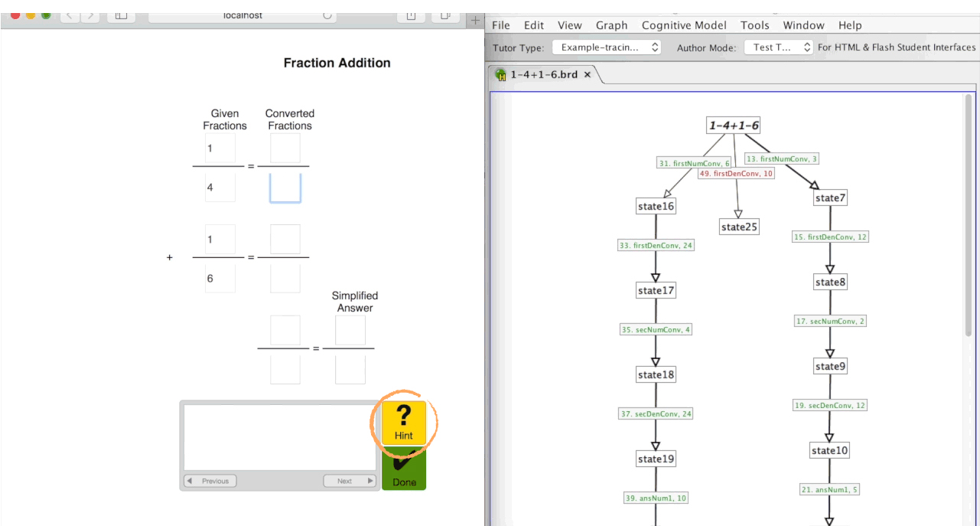Click the graph panel vertical scrollbar
Screen dimensions: 980x526
coord(969,214)
